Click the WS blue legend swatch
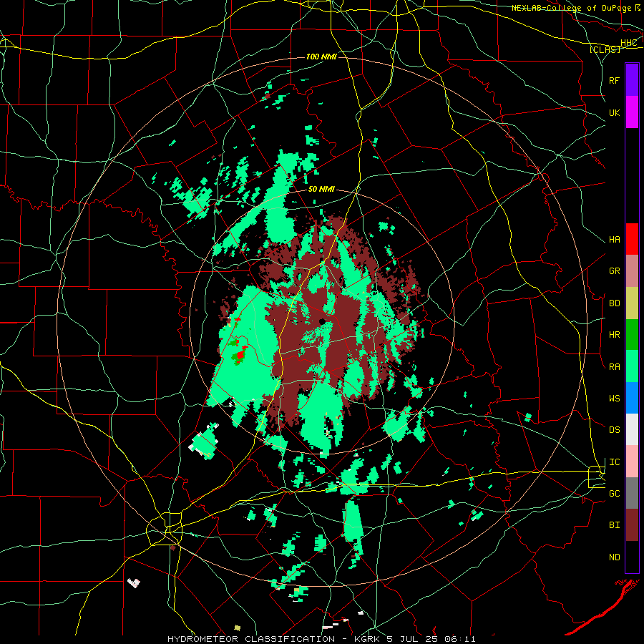The height and width of the screenshot is (644, 644). [x=632, y=398]
